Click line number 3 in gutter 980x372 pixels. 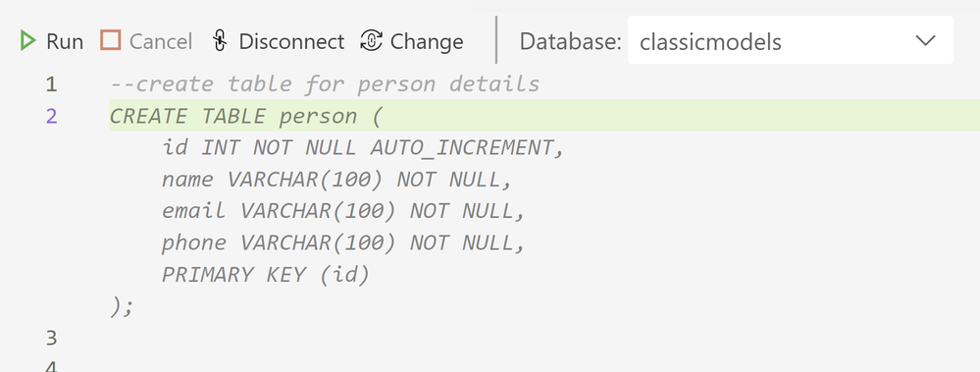click(51, 339)
